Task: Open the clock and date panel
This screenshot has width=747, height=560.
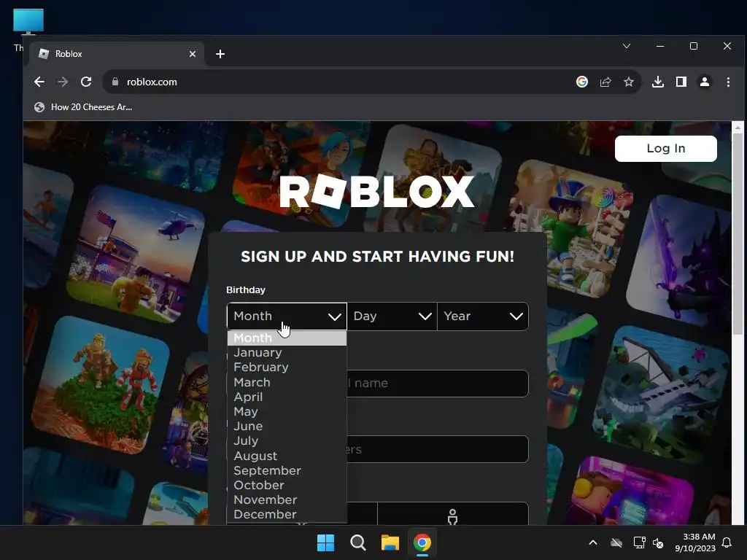Action: (695, 542)
